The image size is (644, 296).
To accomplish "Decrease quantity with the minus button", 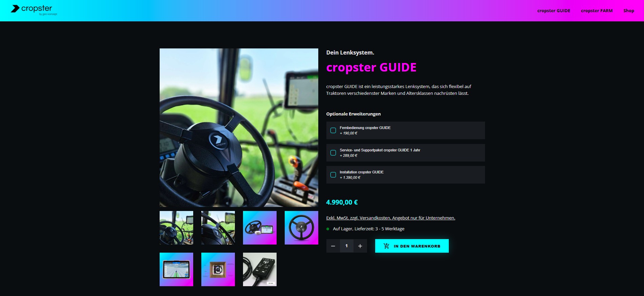I will pyautogui.click(x=333, y=246).
